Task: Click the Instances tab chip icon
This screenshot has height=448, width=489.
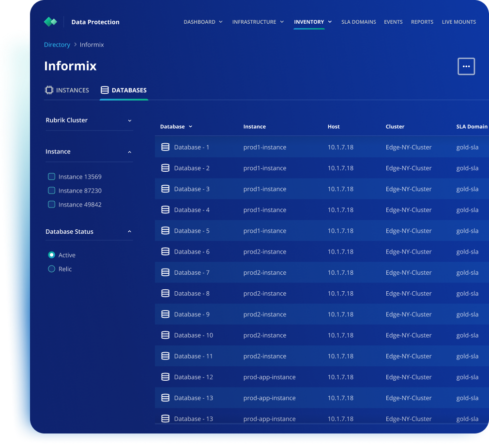Action: coord(49,90)
